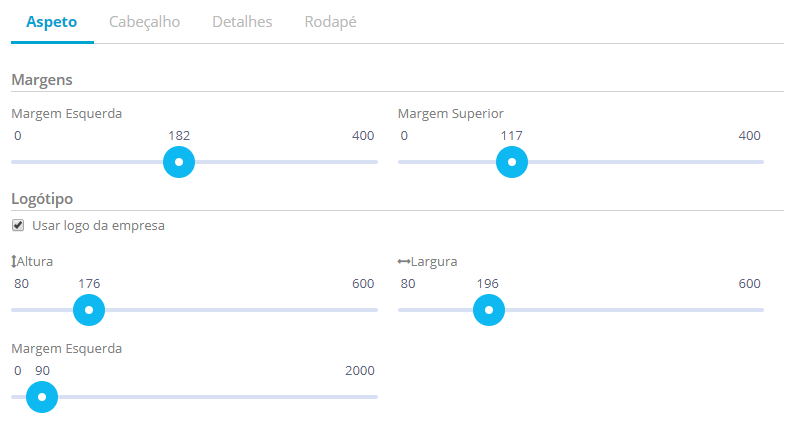
Task: Click the Margem Superior slider handle
Action: point(512,161)
